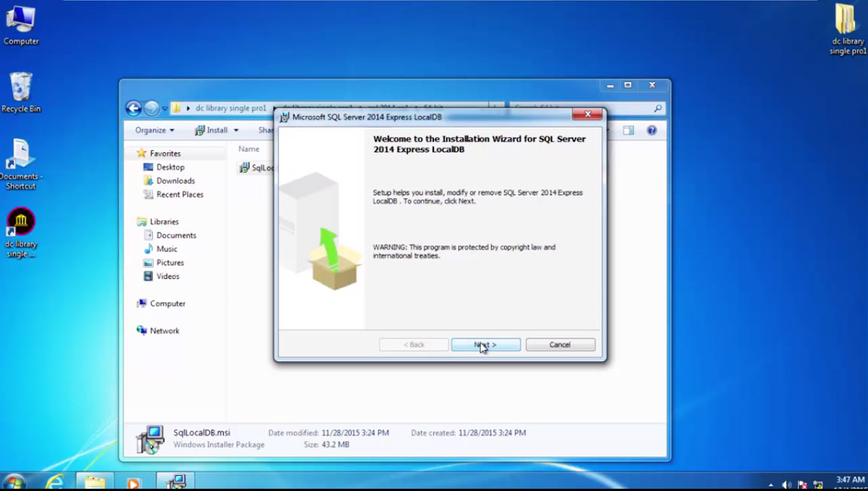The height and width of the screenshot is (491, 868).
Task: Show hidden system tray icons
Action: pos(771,485)
